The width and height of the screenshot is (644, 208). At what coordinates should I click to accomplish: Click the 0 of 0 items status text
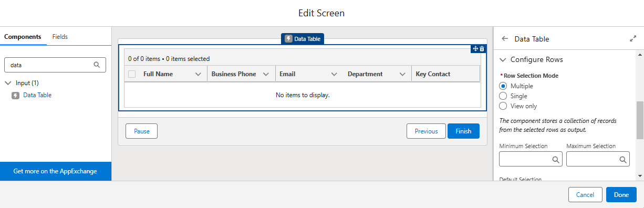(x=169, y=59)
